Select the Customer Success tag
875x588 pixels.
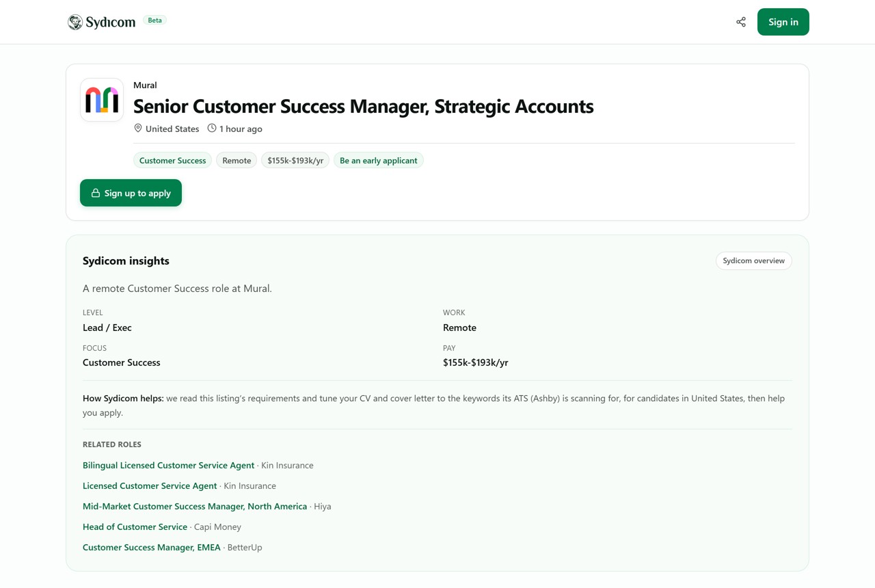pyautogui.click(x=172, y=160)
